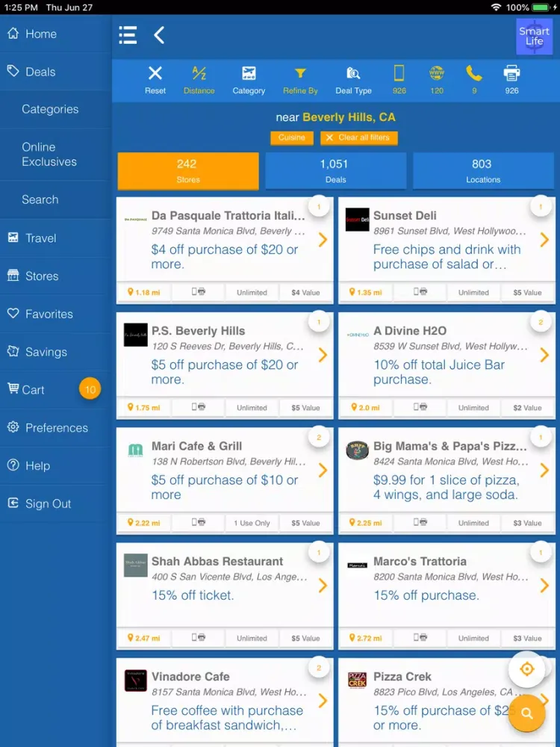Remove the Cuisine filter chip

pyautogui.click(x=292, y=137)
